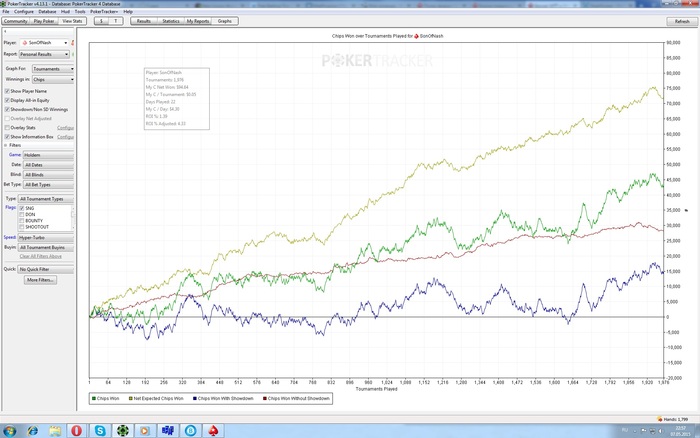Click the network icon in system tray

point(652,431)
